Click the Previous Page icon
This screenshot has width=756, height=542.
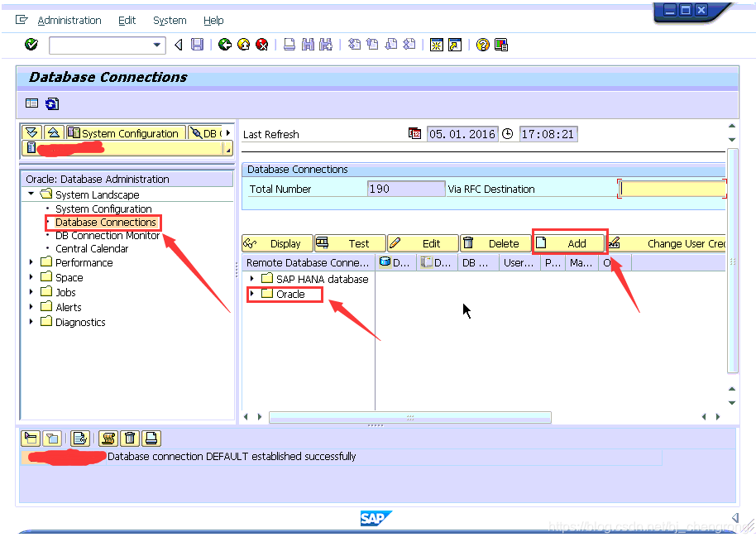(x=372, y=45)
